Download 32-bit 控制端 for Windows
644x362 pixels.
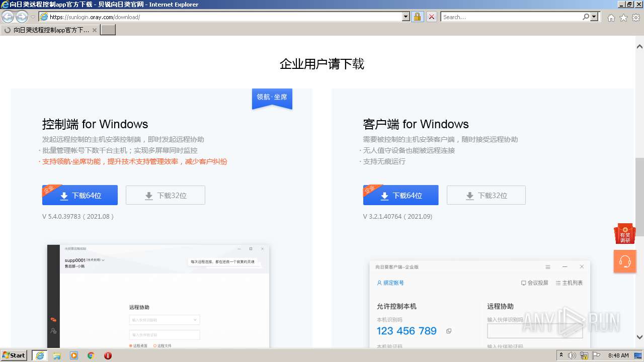166,195
